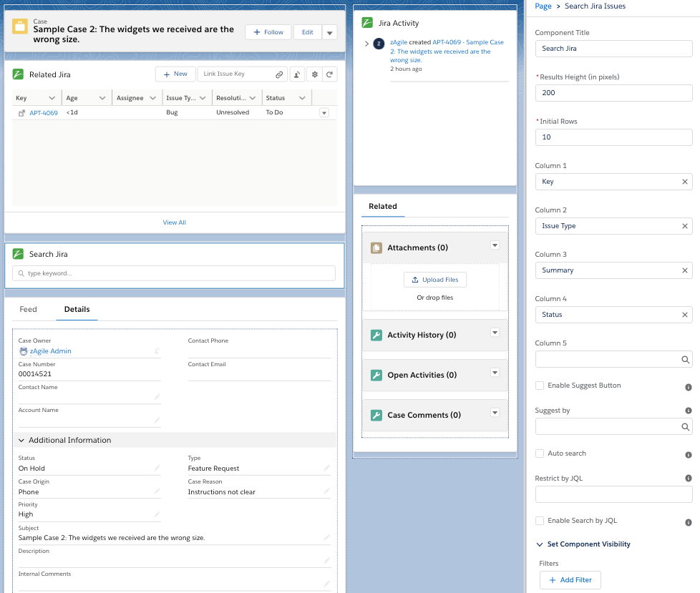700x593 pixels.
Task: Enable the Suggest Button checkbox
Action: pos(540,386)
